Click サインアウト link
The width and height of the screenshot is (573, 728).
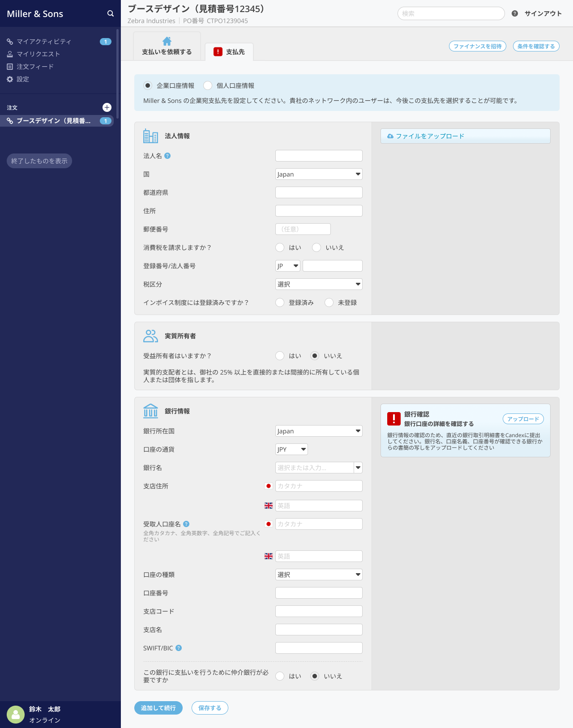point(543,13)
